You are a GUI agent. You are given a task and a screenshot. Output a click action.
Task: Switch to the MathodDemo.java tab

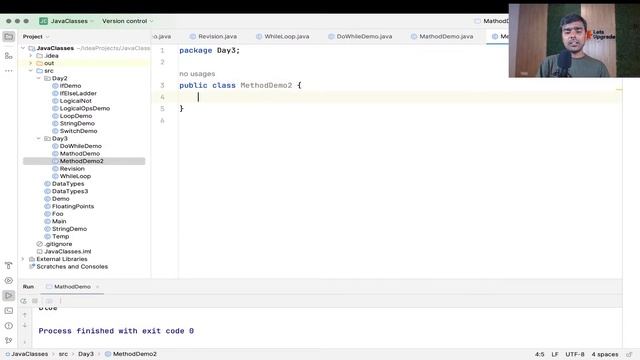pyautogui.click(x=442, y=36)
